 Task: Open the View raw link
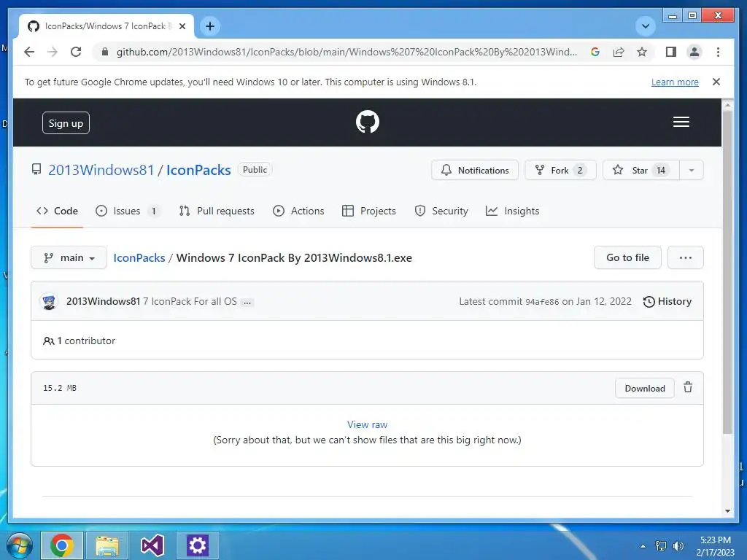coord(368,424)
